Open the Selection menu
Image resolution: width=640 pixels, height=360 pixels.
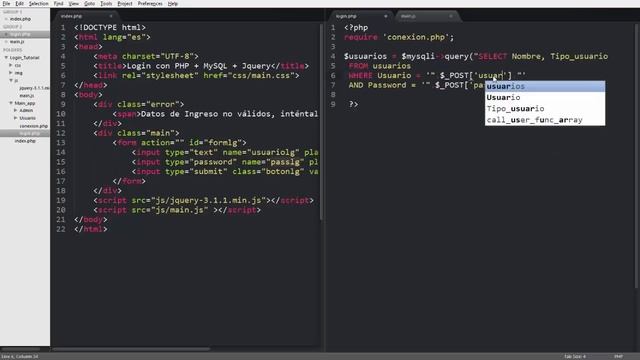pos(38,3)
